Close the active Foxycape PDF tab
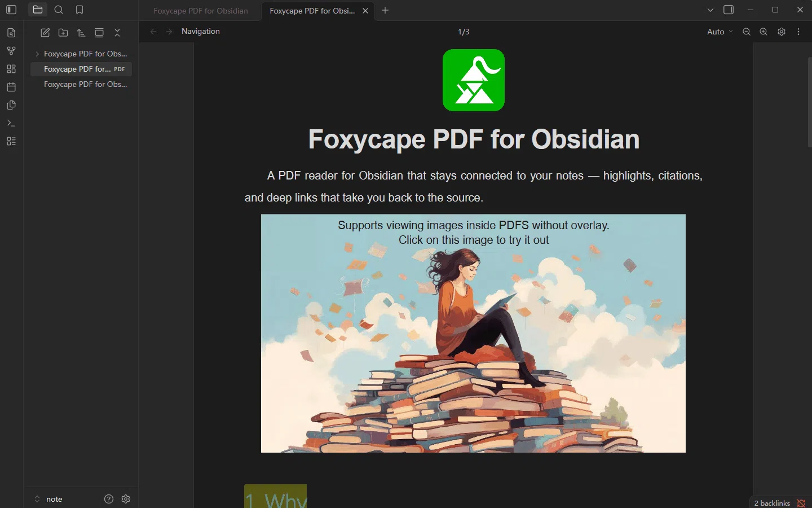The width and height of the screenshot is (812, 508). (365, 11)
